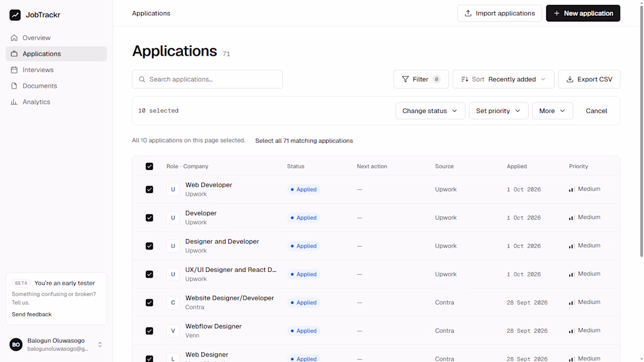The height and width of the screenshot is (362, 644).
Task: Click the Analytics bar chart icon
Action: [15, 102]
